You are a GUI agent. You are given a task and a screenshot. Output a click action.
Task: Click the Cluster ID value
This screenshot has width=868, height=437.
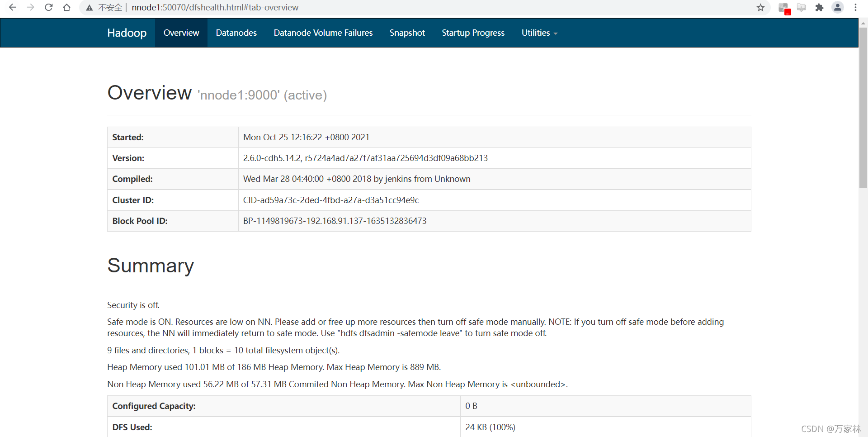pos(331,200)
